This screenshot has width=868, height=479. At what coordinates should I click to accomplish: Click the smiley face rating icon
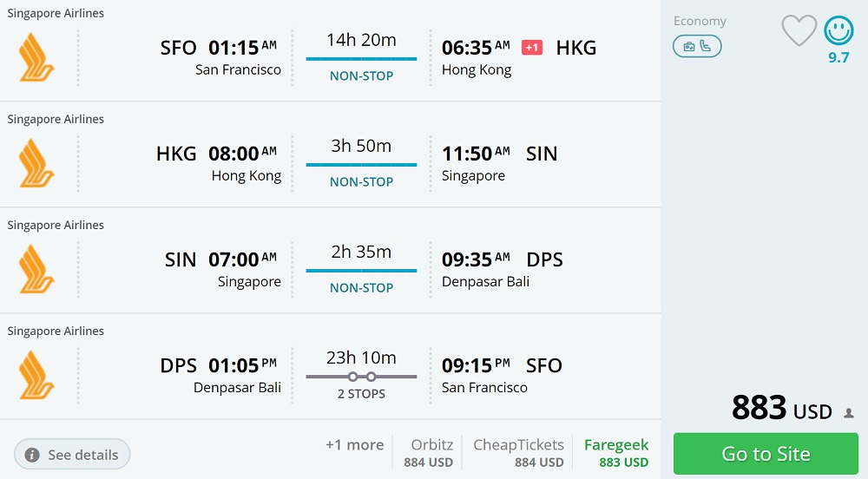click(x=838, y=30)
